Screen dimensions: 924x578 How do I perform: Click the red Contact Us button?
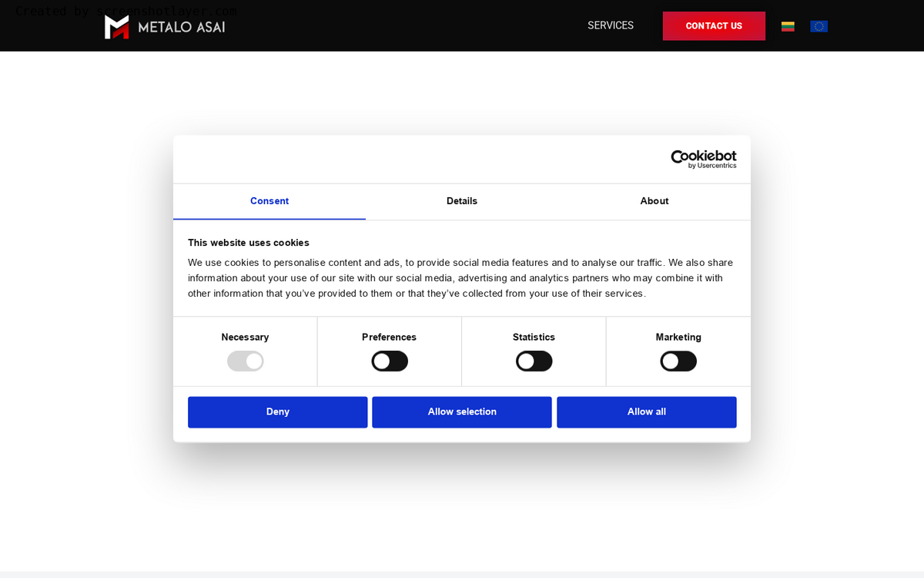click(x=714, y=25)
